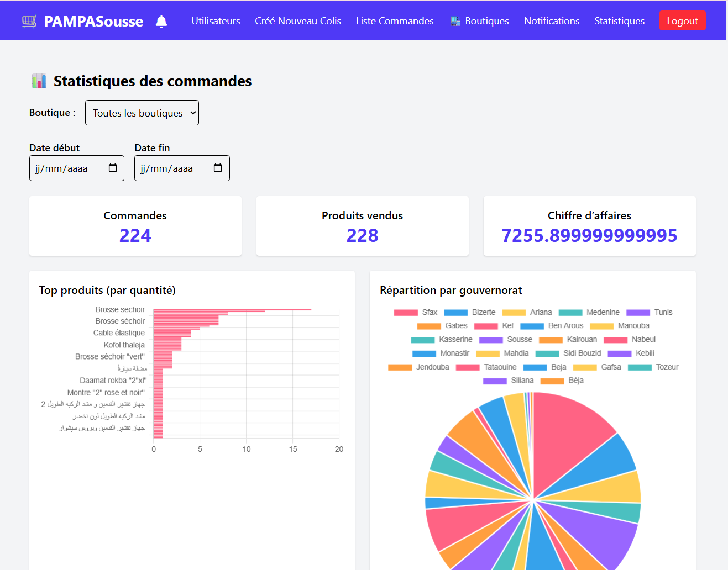This screenshot has height=570, width=728.
Task: Click the Beja legend entry without accent
Action: click(x=544, y=367)
